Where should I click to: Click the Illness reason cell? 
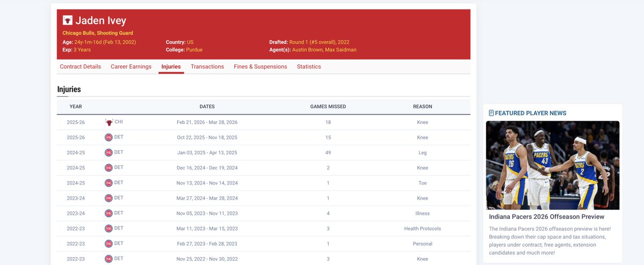coord(423,214)
